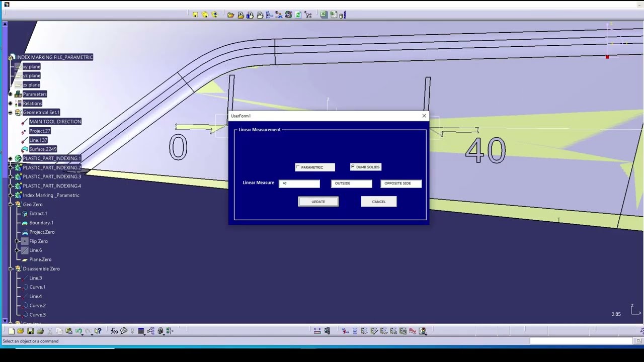Click the Print icon in bottom toolbar
Image resolution: width=644 pixels, height=362 pixels.
click(x=40, y=331)
